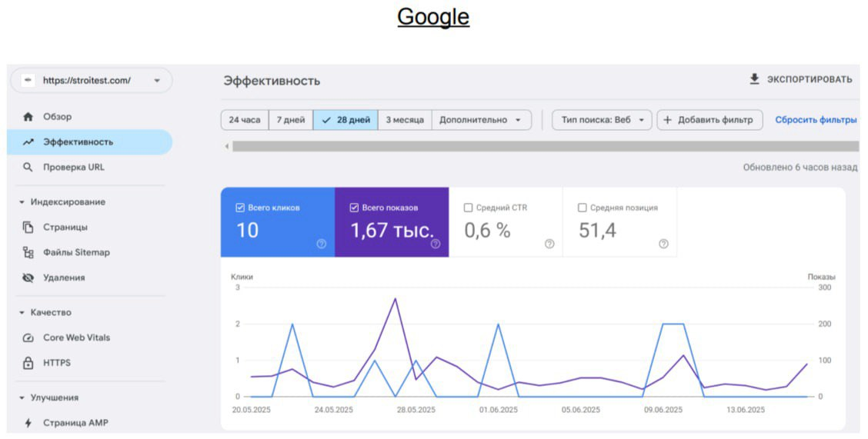The image size is (868, 439).
Task: Click the Всего кликов card value 10
Action: coord(248,230)
